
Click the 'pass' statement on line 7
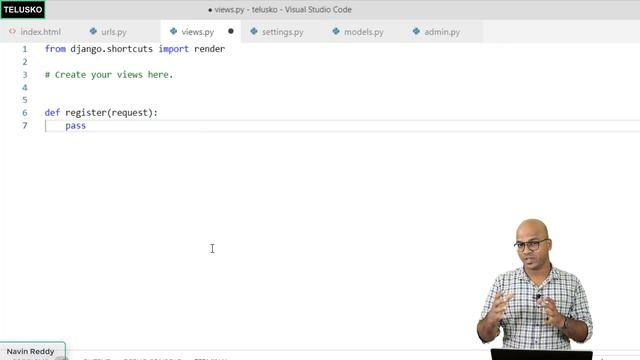click(76, 126)
